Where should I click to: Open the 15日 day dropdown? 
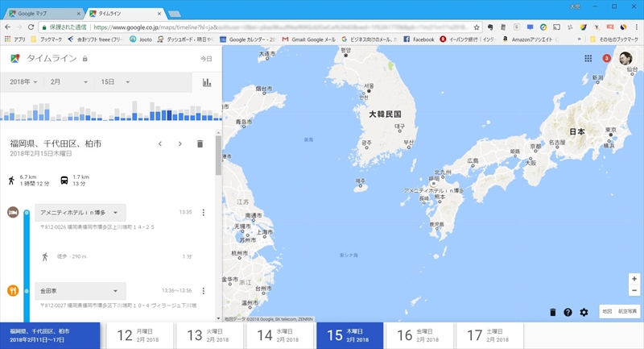[x=115, y=82]
